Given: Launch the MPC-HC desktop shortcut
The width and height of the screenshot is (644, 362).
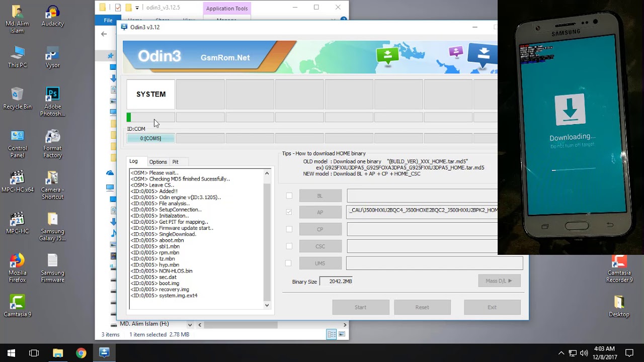Looking at the screenshot, I should tap(17, 224).
